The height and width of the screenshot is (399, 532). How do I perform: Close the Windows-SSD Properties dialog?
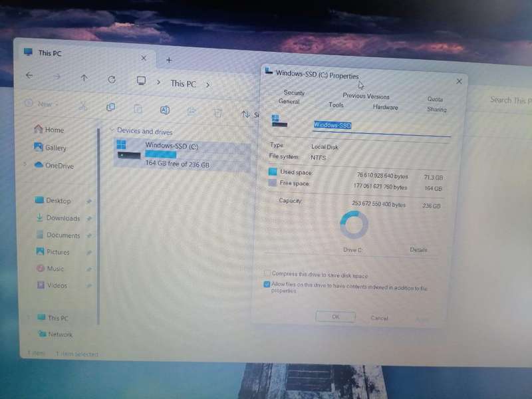459,81
